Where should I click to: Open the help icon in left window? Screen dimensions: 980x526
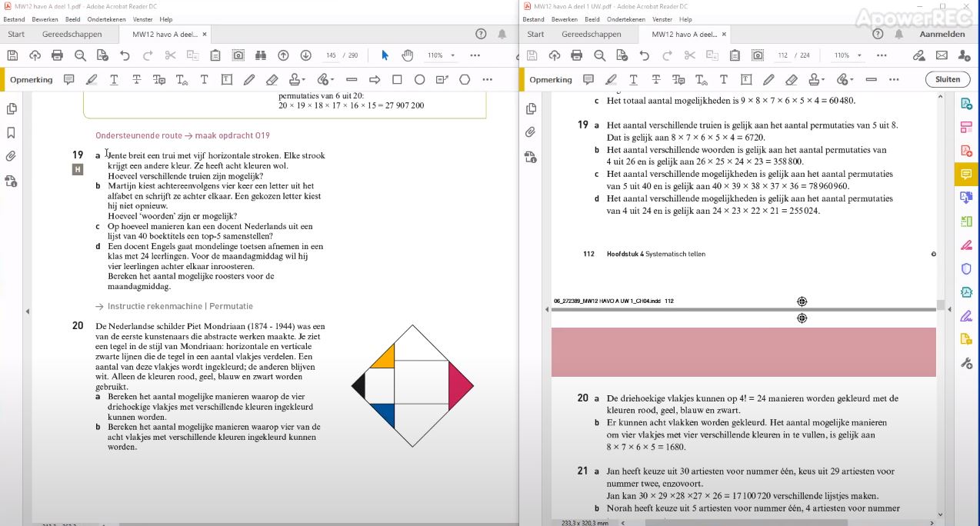click(x=481, y=34)
